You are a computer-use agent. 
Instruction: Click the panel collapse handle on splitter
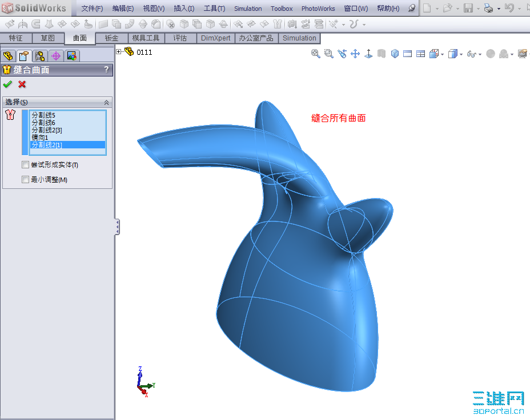tap(117, 227)
